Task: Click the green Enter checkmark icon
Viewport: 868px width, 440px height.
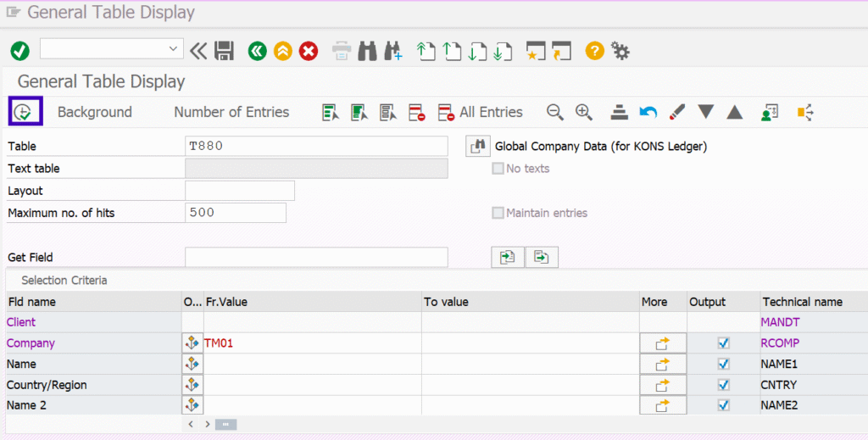Action: click(x=20, y=51)
